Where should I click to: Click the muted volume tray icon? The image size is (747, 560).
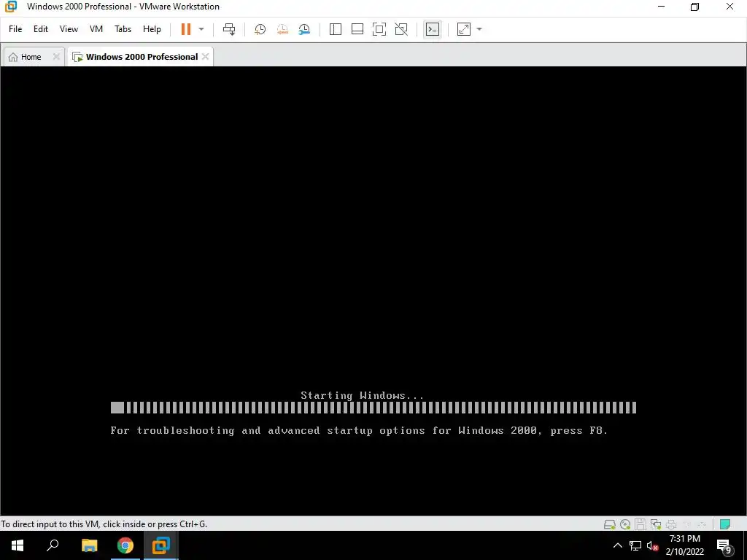tap(652, 545)
